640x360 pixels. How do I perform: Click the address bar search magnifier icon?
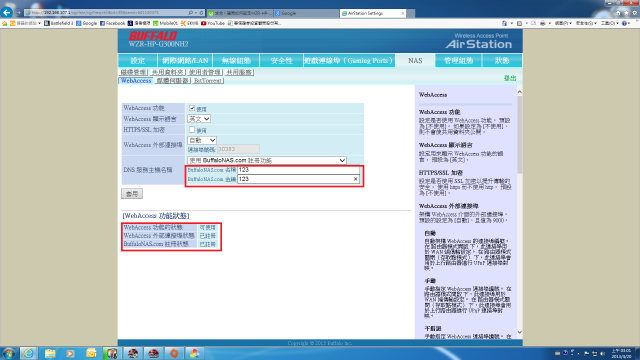point(190,13)
